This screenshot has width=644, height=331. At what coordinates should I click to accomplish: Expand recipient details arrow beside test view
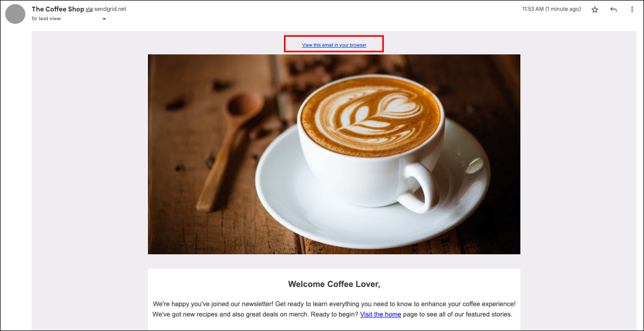coord(104,19)
